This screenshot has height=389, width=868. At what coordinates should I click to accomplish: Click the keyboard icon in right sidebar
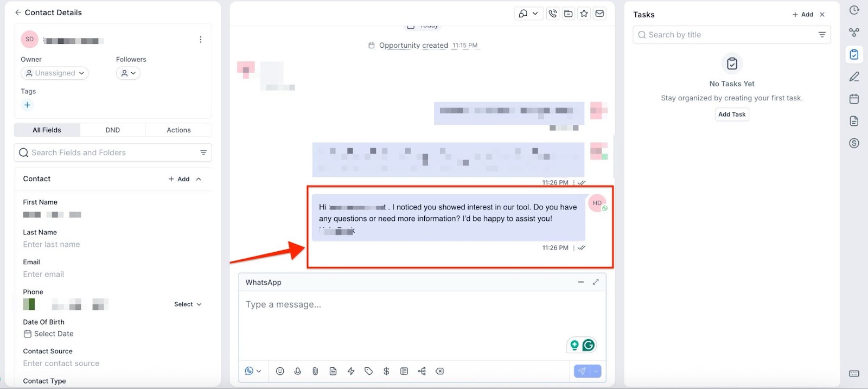(854, 374)
